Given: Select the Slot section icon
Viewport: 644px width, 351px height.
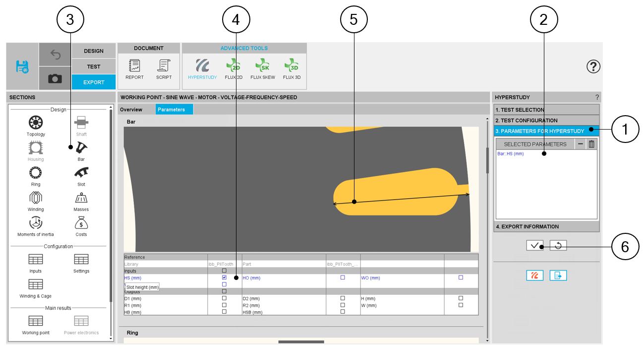Looking at the screenshot, I should pyautogui.click(x=81, y=172).
